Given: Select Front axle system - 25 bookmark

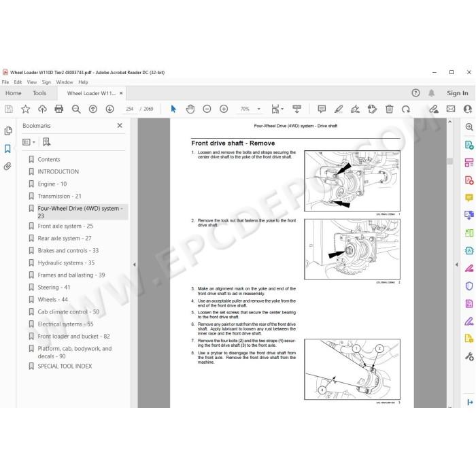Looking at the screenshot, I should pyautogui.click(x=65, y=226).
